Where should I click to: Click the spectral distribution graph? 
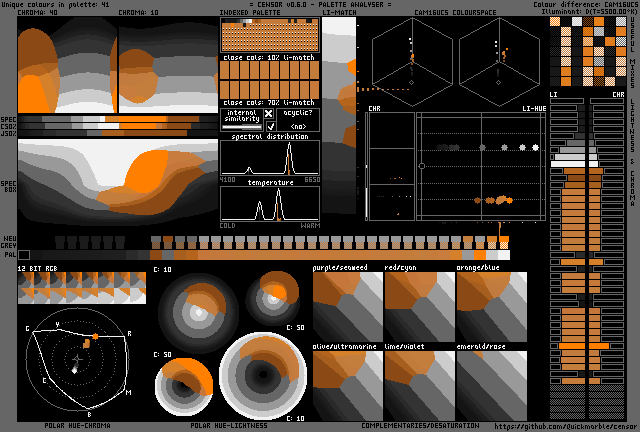point(269,160)
